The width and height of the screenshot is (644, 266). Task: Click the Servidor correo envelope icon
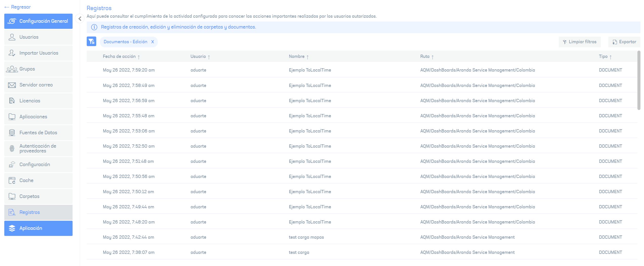point(12,85)
